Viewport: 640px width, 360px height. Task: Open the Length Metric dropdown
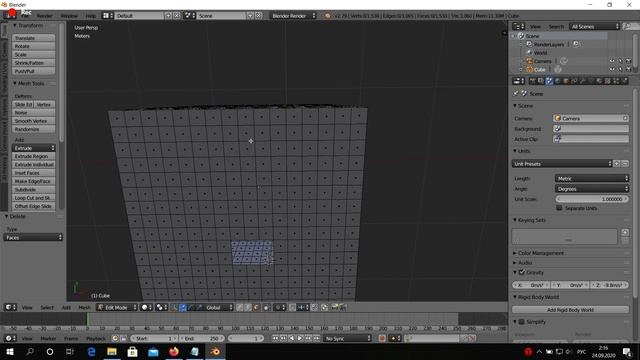592,178
